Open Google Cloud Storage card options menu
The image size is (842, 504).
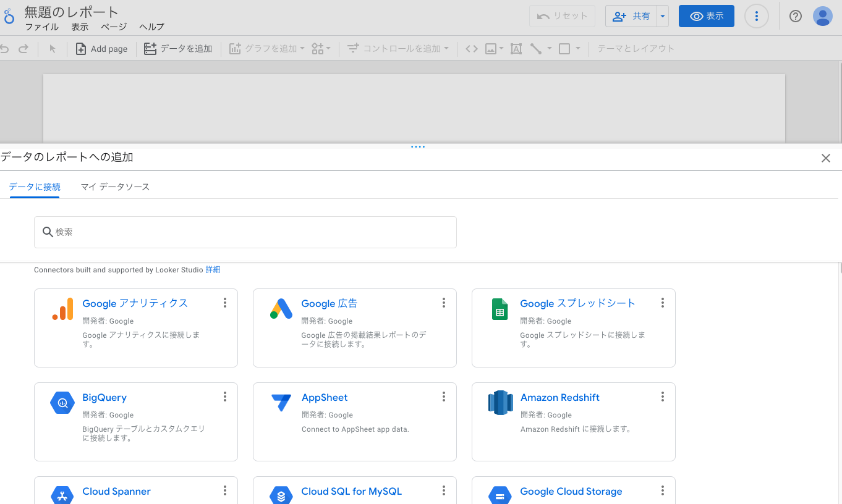point(663,490)
